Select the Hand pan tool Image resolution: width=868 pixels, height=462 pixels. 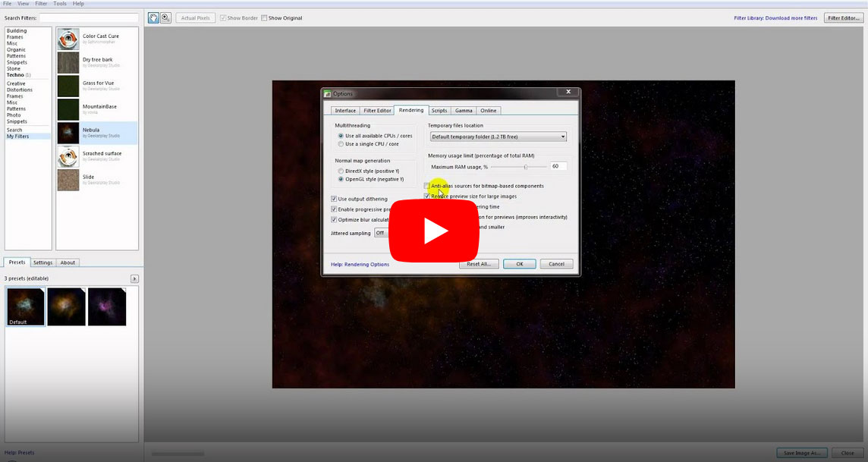153,17
